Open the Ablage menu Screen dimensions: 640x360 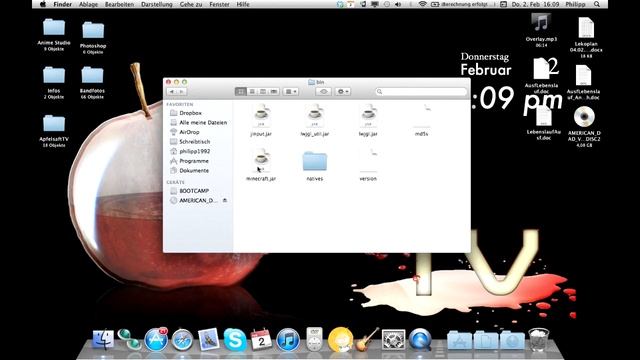coord(88,4)
